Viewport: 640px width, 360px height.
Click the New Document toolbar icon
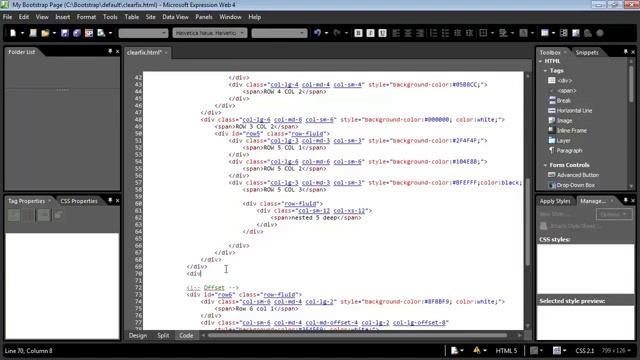[x=13, y=33]
